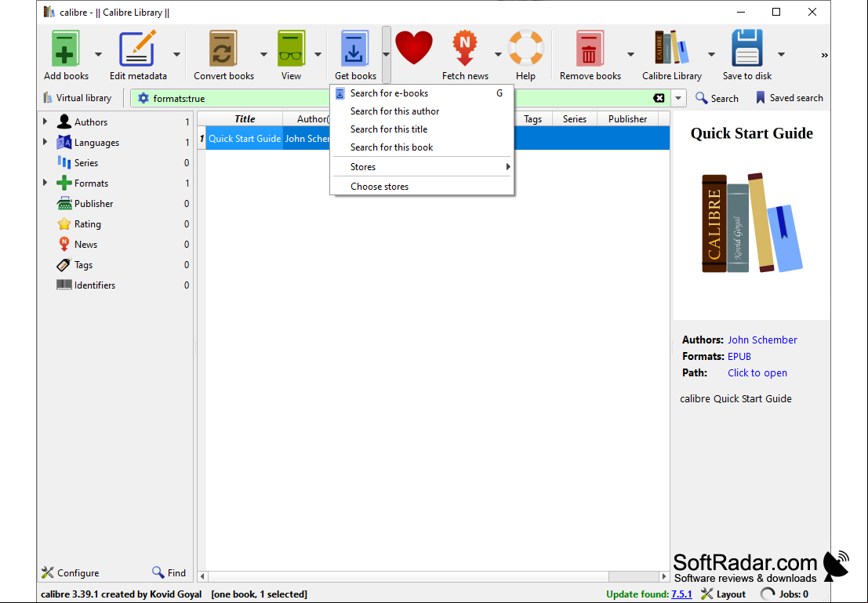Screen dimensions: 868x603
Task: Open the Virtual library button
Action: [77, 98]
